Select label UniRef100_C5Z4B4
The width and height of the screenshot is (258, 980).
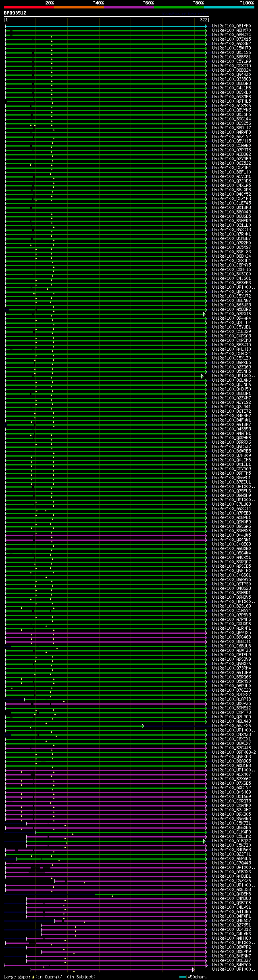click(231, 168)
